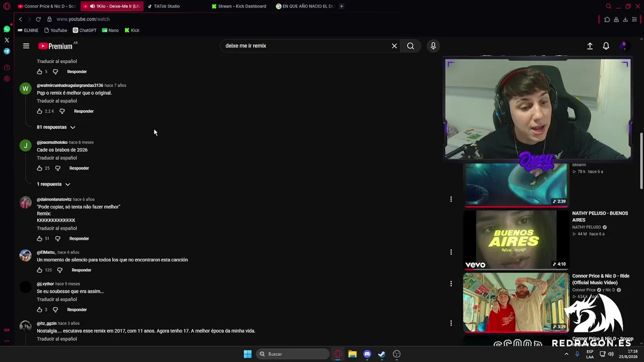The width and height of the screenshot is (644, 362).
Task: Select the 1Kilo - Deixe-Me Ir tab
Action: 111,7
